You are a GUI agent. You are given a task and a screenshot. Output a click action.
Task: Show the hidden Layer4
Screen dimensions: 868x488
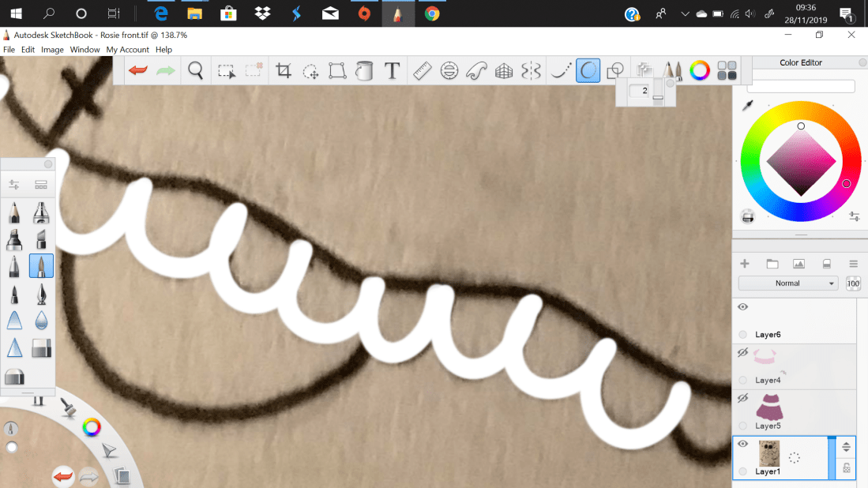[x=742, y=352]
